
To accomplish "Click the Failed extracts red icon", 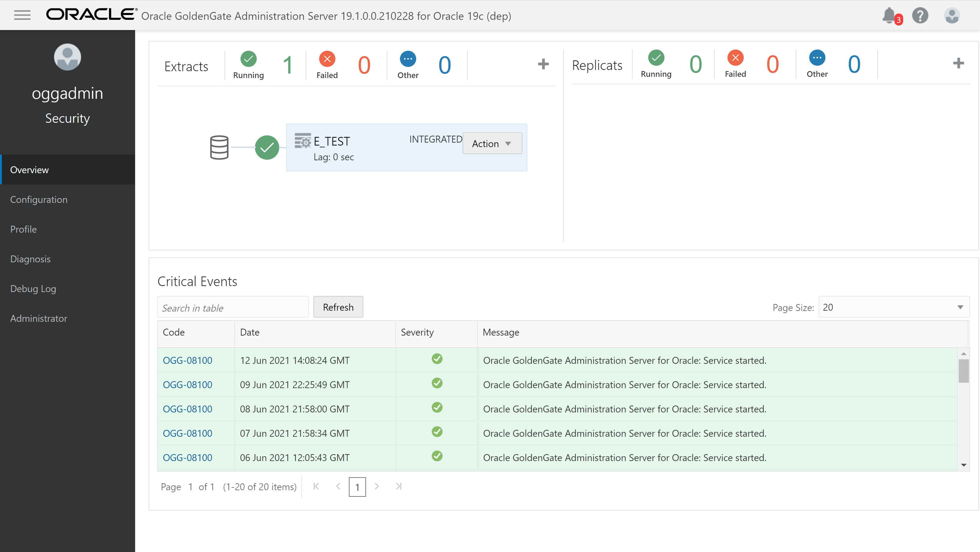I will [x=327, y=59].
